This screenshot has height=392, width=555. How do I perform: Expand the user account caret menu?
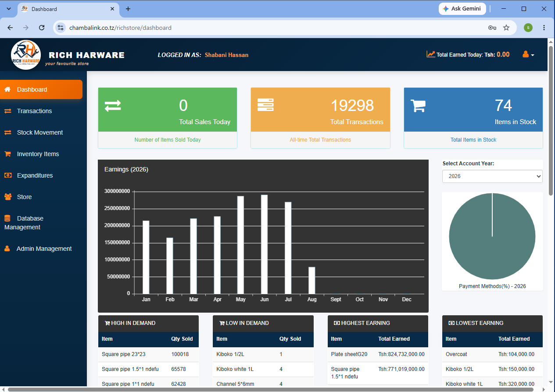click(x=533, y=55)
